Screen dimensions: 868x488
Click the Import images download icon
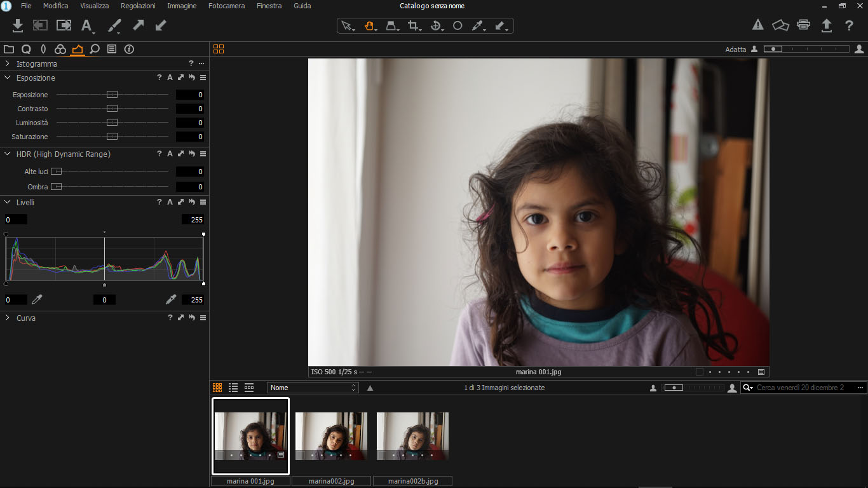(x=18, y=25)
